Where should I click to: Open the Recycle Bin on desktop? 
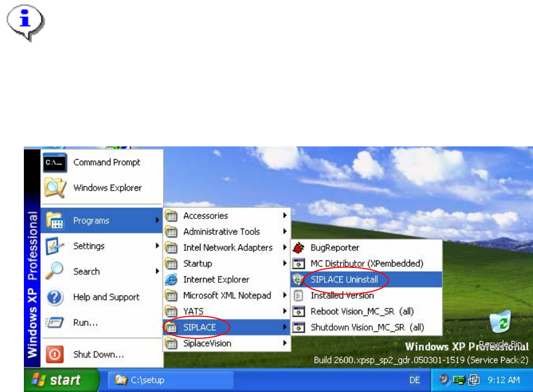(x=500, y=321)
